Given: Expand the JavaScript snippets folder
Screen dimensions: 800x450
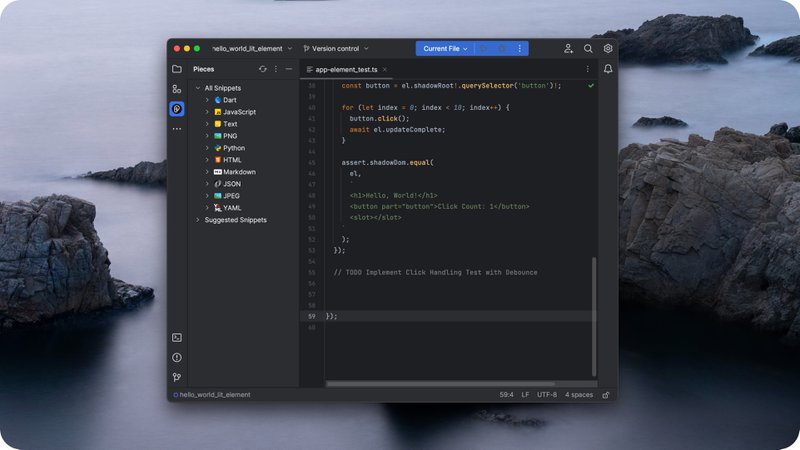Looking at the screenshot, I should (x=207, y=112).
